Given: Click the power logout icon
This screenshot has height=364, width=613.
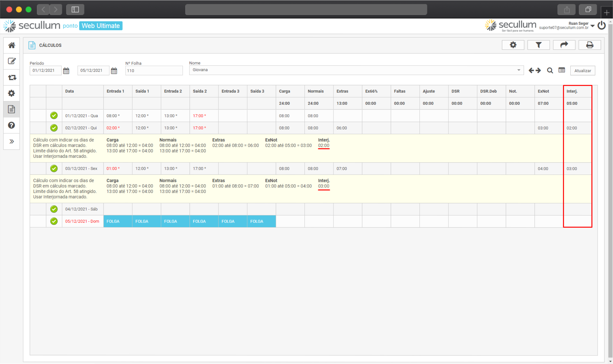Looking at the screenshot, I should [601, 25].
